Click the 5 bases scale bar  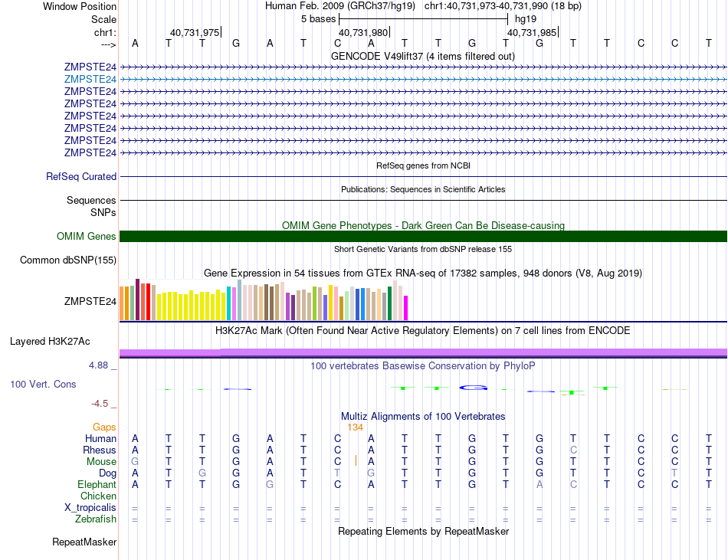[424, 19]
